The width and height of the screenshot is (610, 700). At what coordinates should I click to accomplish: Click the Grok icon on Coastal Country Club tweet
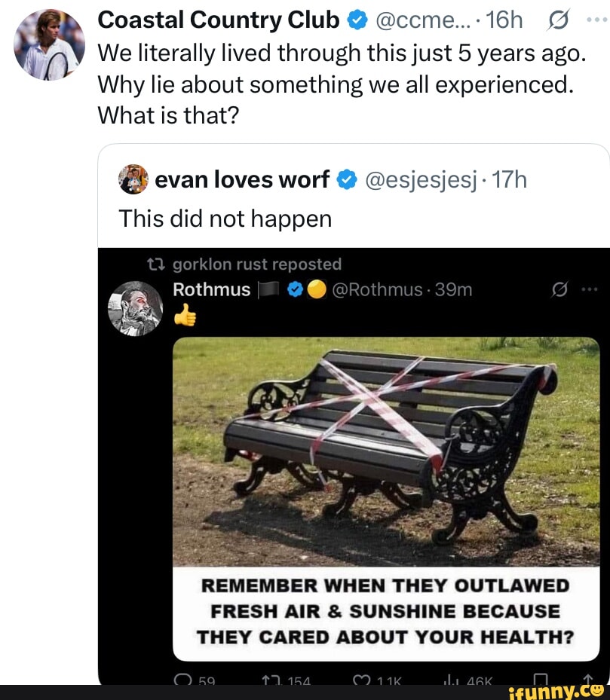[559, 20]
